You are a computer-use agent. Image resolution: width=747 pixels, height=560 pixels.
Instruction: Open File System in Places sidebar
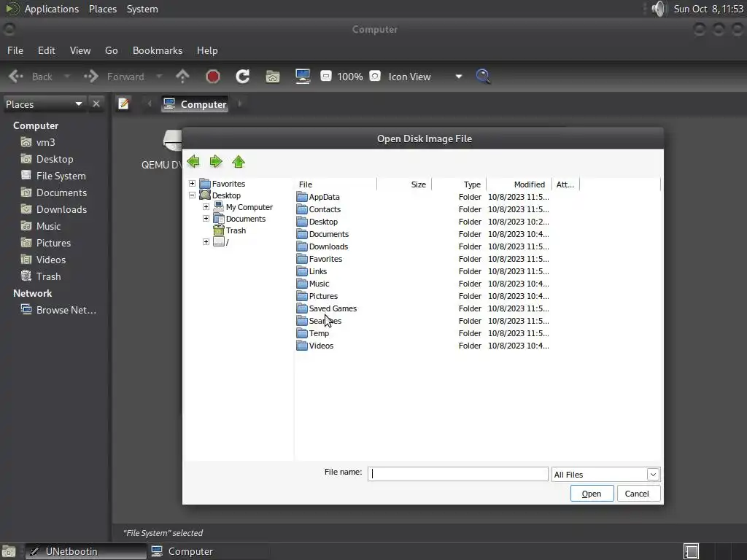[x=53, y=176]
